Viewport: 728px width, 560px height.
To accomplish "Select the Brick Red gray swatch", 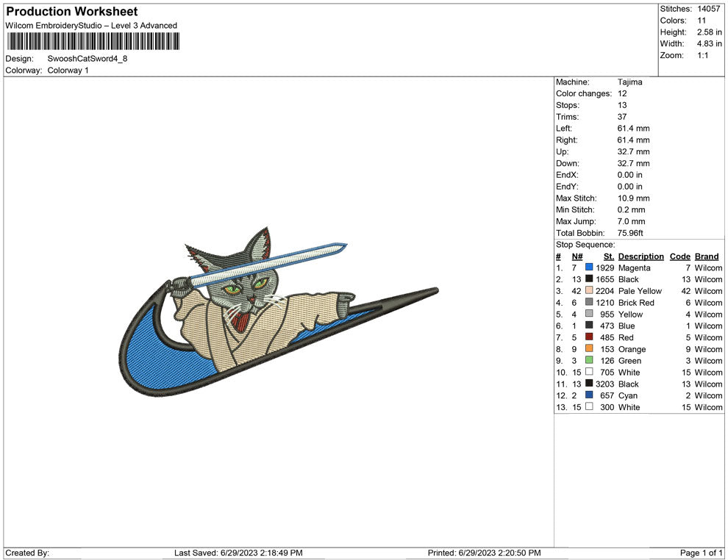I will 589,302.
